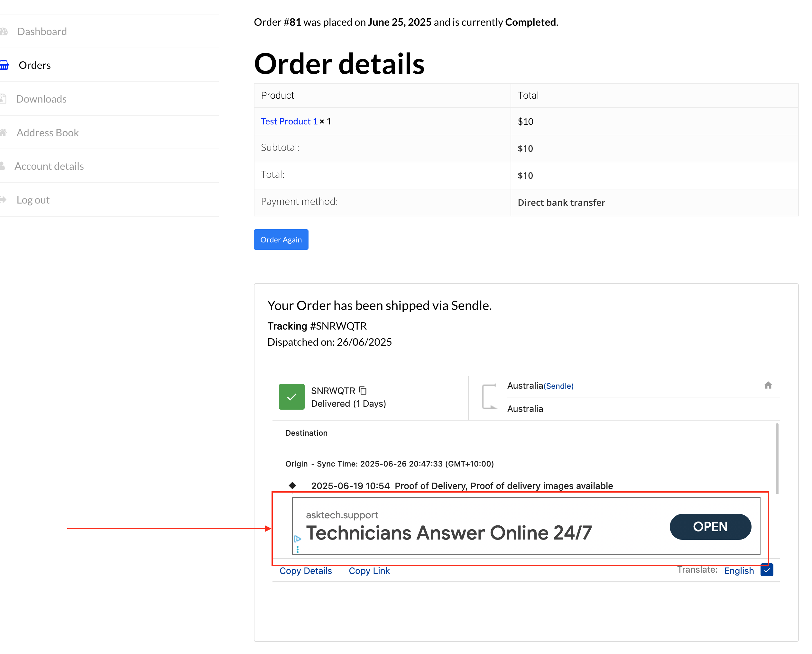Click the Dashboard gauge icon

(x=4, y=32)
